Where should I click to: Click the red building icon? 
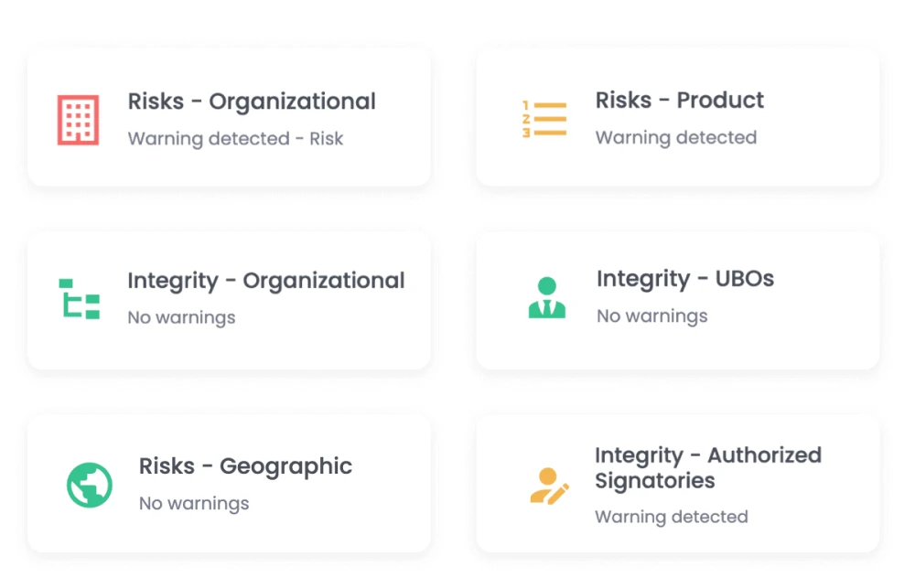(x=78, y=119)
